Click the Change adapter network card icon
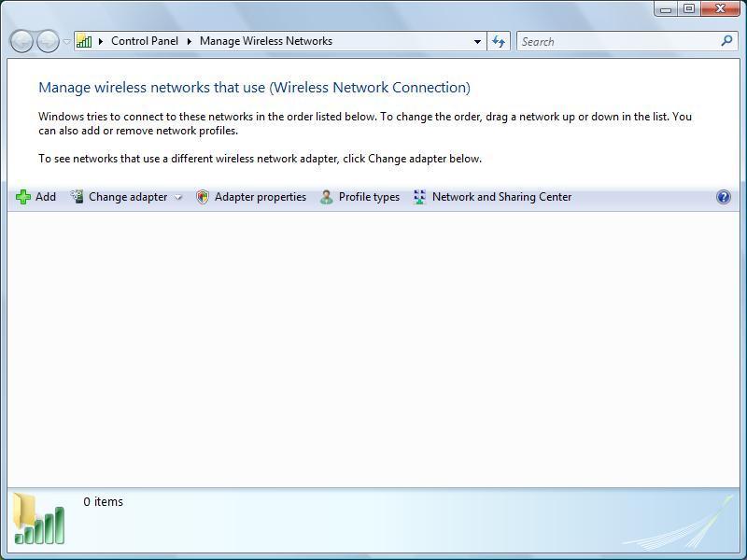The image size is (747, 560). (77, 196)
